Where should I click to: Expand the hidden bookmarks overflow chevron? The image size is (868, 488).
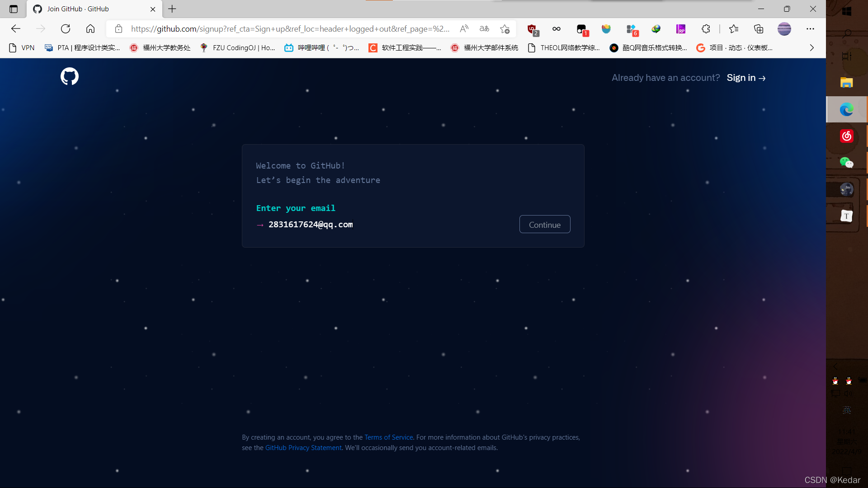812,48
